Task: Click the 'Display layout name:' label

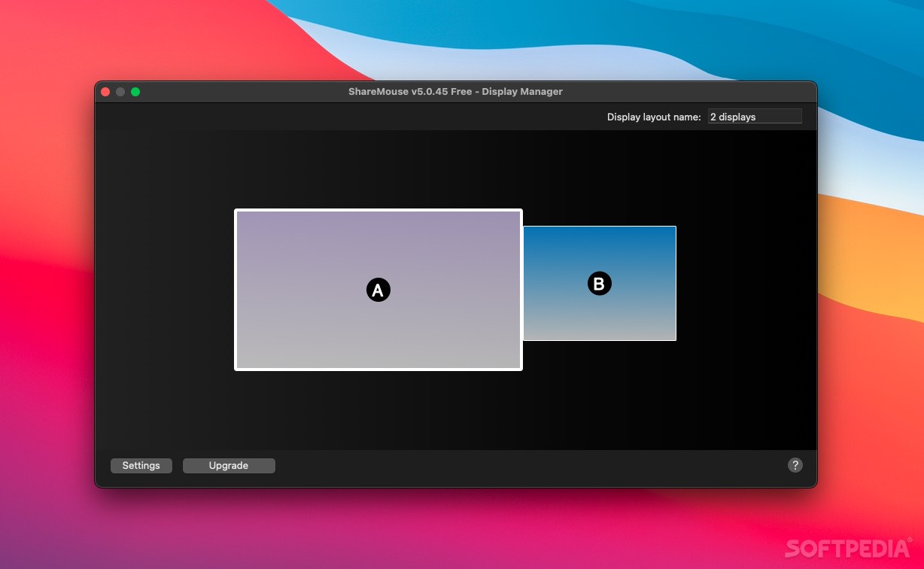Action: [x=653, y=117]
